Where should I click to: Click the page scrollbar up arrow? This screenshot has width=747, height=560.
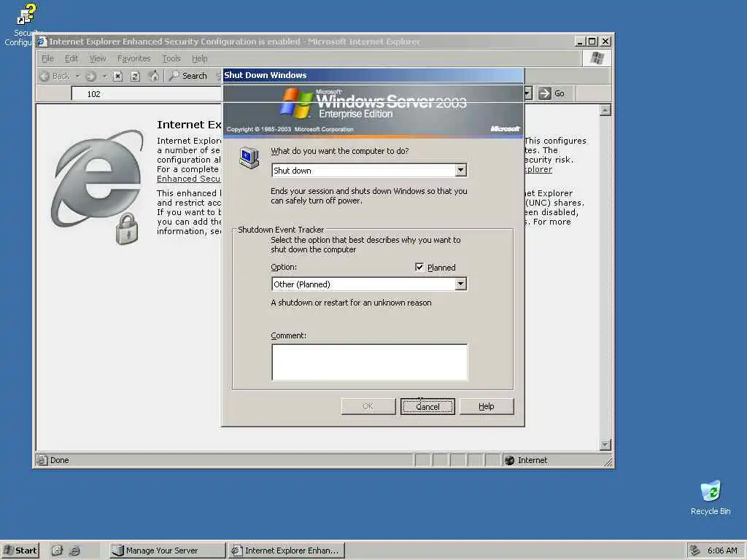point(605,111)
